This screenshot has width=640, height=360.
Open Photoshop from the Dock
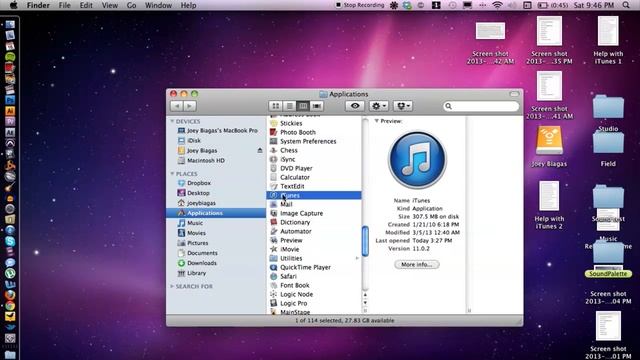pyautogui.click(x=10, y=100)
